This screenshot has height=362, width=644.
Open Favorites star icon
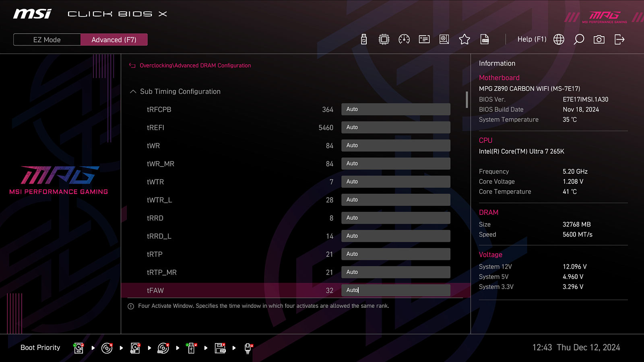click(464, 39)
